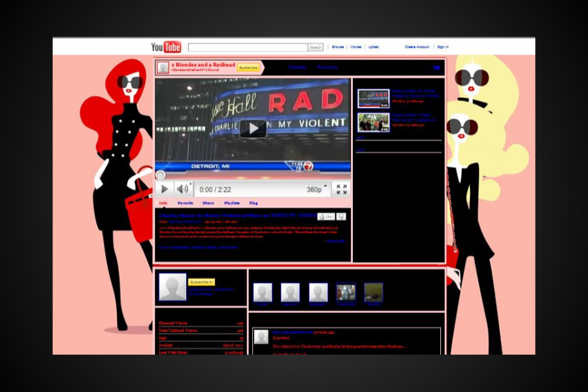The width and height of the screenshot is (588, 392).
Task: Click the 0:00 / 2:22 time display
Action: (x=215, y=190)
